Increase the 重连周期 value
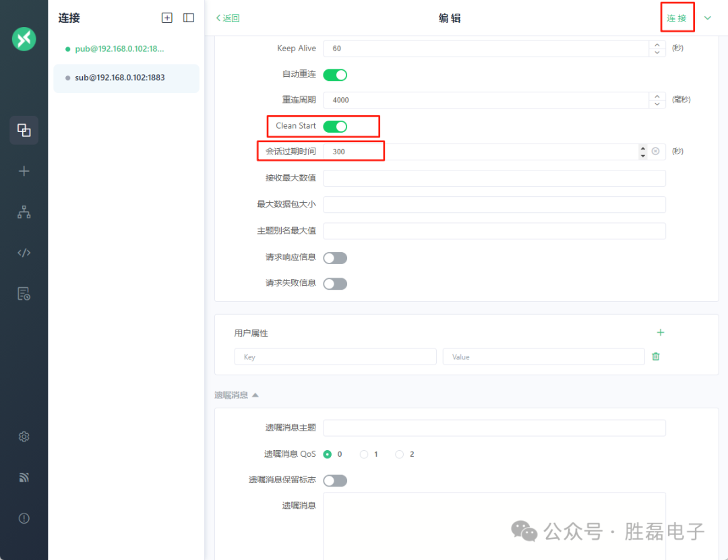This screenshot has height=560, width=728. 657,96
